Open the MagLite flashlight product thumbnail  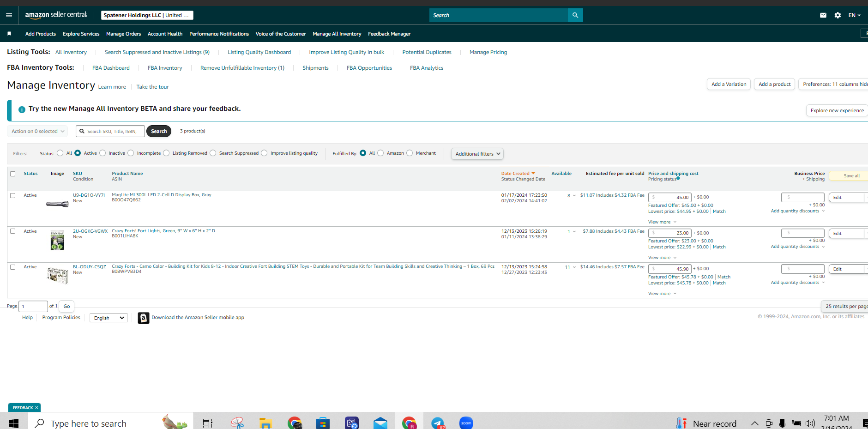tap(57, 204)
